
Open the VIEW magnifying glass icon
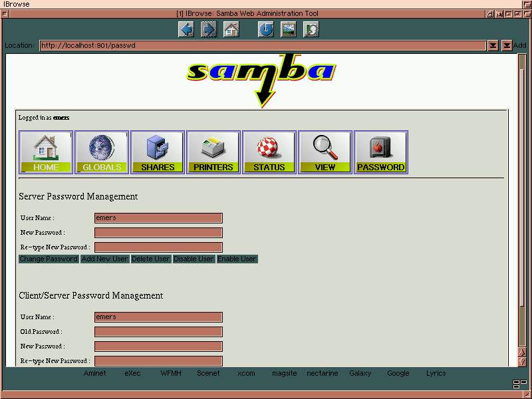tap(325, 152)
